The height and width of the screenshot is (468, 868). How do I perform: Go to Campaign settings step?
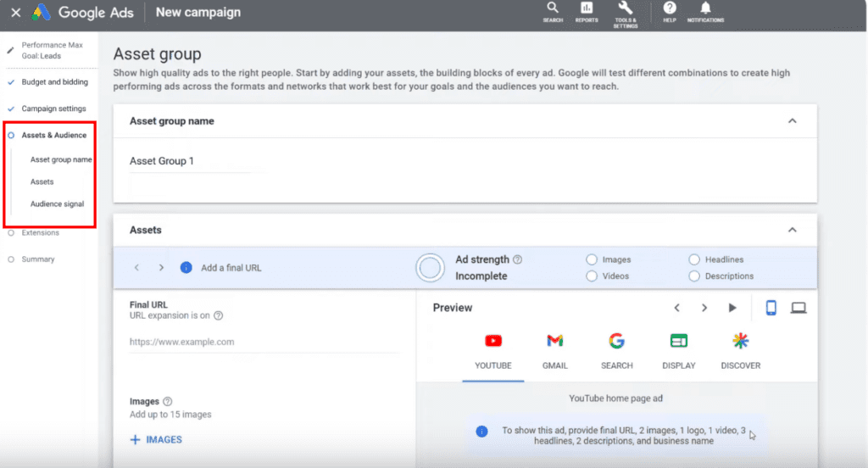(x=53, y=109)
